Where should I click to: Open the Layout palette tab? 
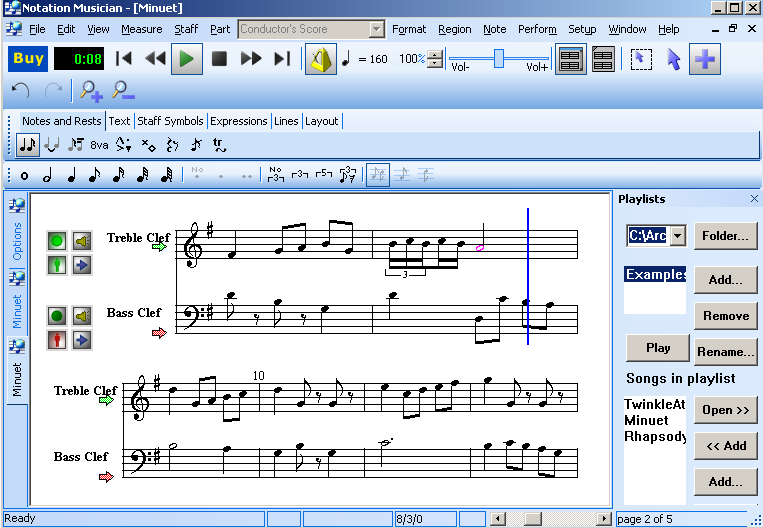point(322,121)
